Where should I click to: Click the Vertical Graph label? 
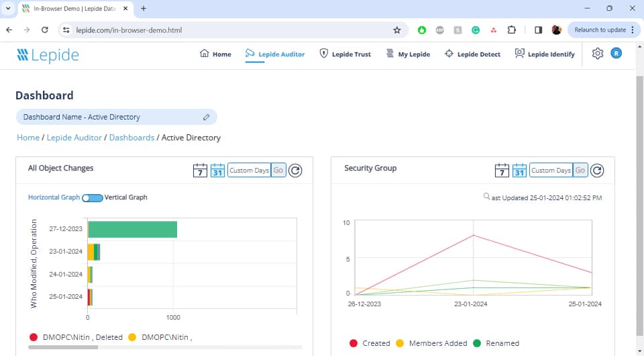125,197
